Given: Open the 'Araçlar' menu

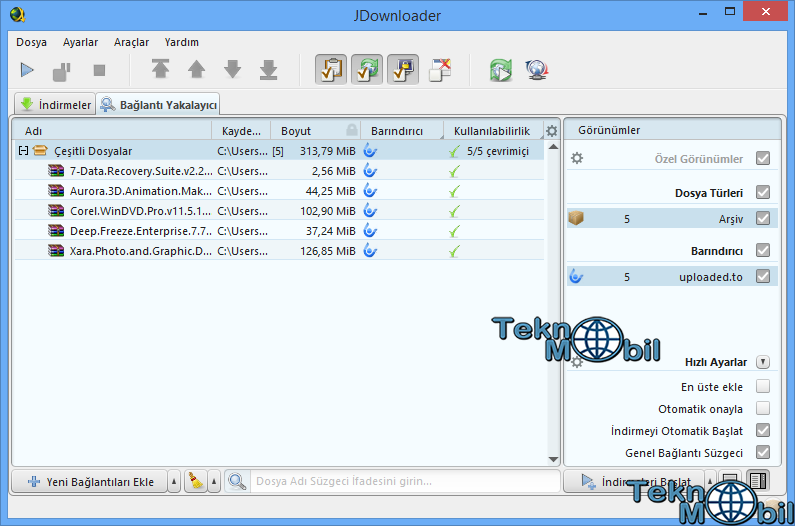Looking at the screenshot, I should (131, 42).
